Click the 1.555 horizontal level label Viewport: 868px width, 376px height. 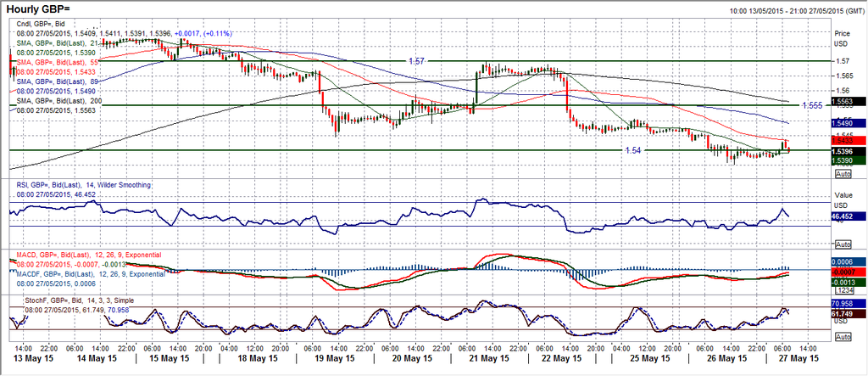coord(813,104)
